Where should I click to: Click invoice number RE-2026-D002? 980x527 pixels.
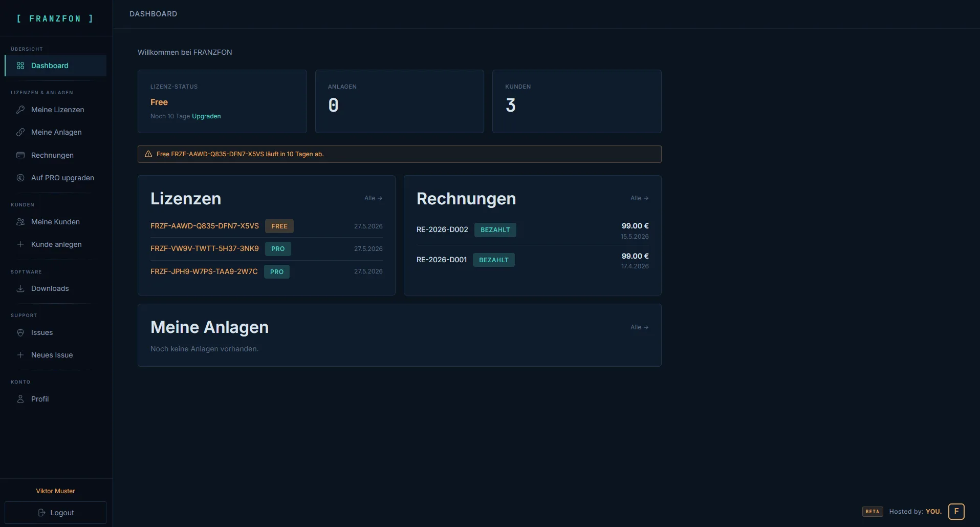pos(442,229)
